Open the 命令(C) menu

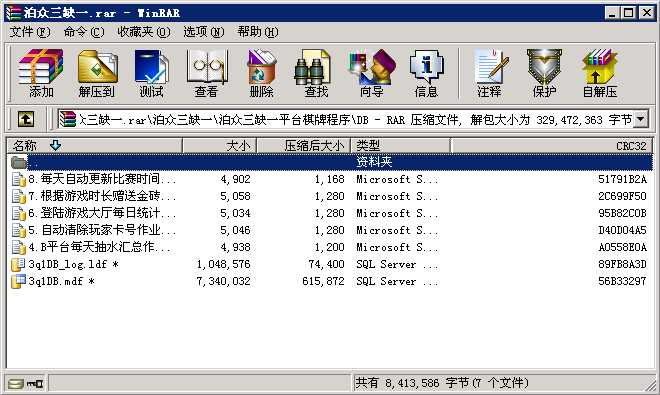84,32
